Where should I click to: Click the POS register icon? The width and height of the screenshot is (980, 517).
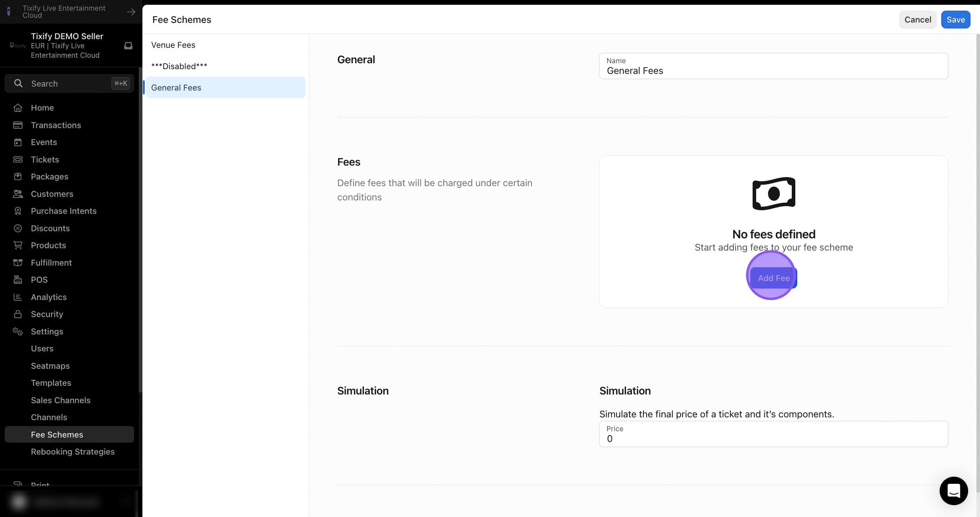18,280
